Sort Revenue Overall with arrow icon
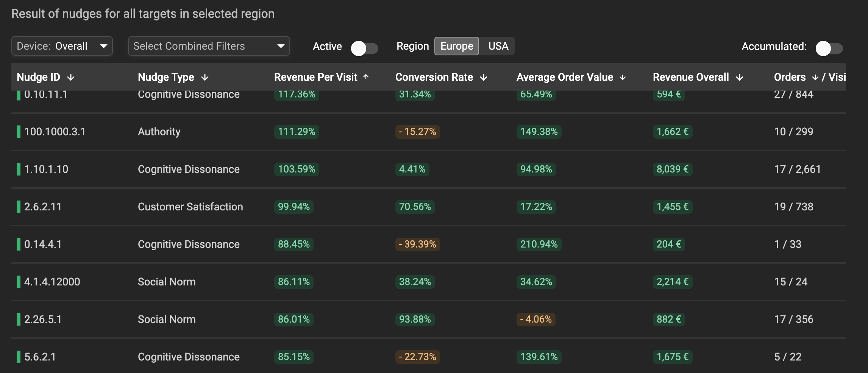The width and height of the screenshot is (868, 373). 740,77
